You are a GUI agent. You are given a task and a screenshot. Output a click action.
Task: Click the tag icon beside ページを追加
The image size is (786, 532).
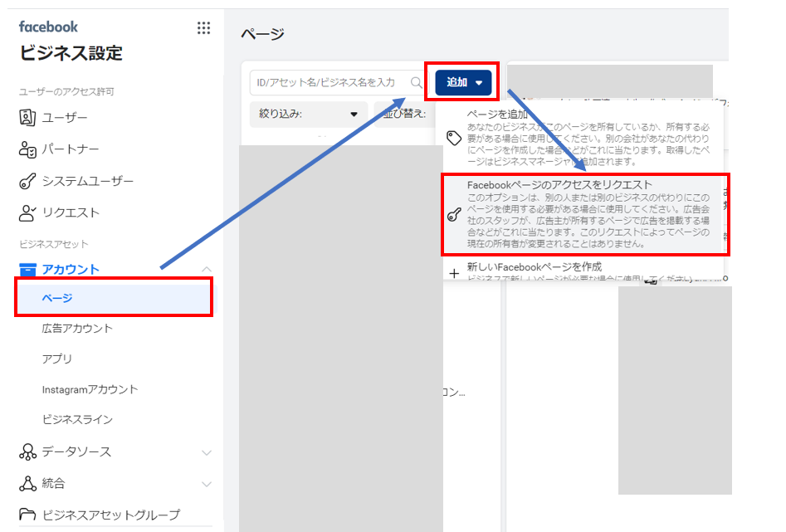coord(454,138)
